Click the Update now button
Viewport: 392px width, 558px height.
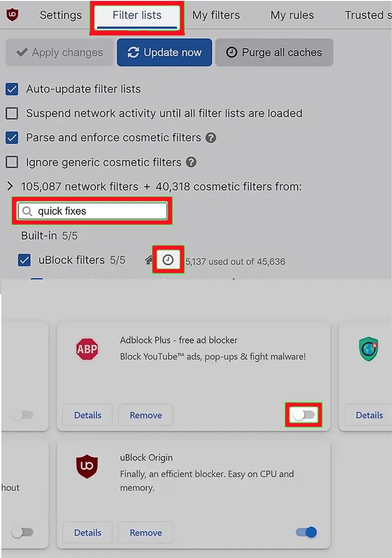(x=164, y=52)
